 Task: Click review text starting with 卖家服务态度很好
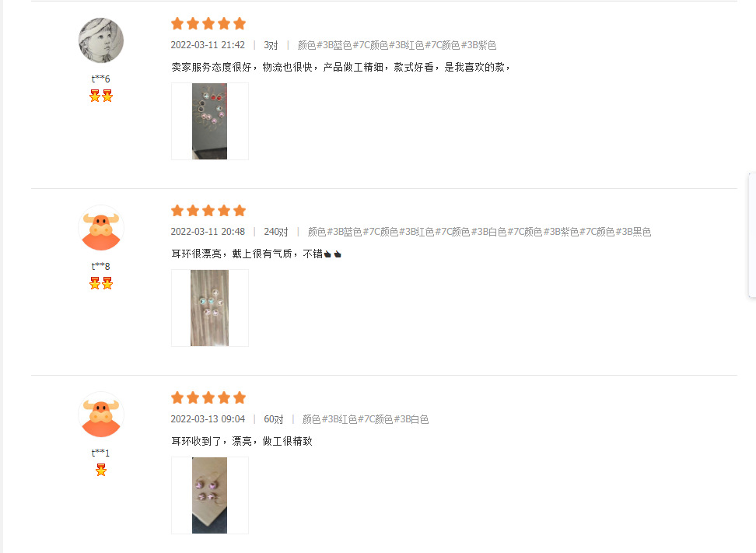coord(341,67)
